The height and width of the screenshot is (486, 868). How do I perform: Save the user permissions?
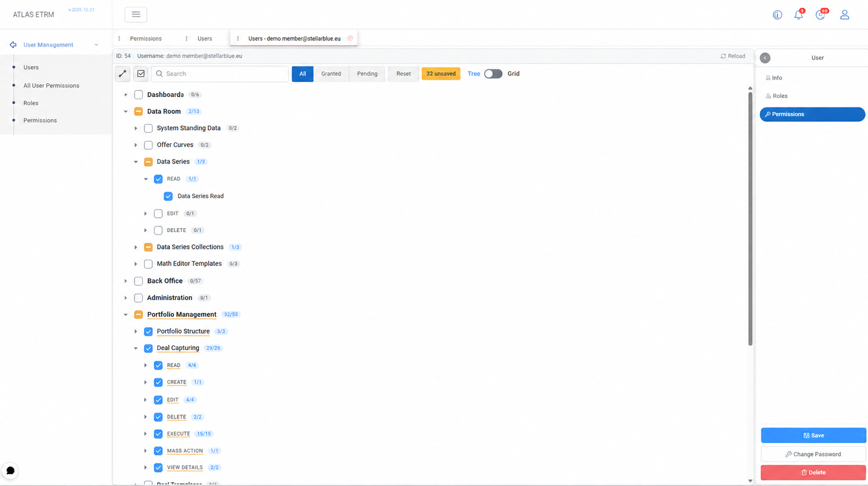pos(813,435)
